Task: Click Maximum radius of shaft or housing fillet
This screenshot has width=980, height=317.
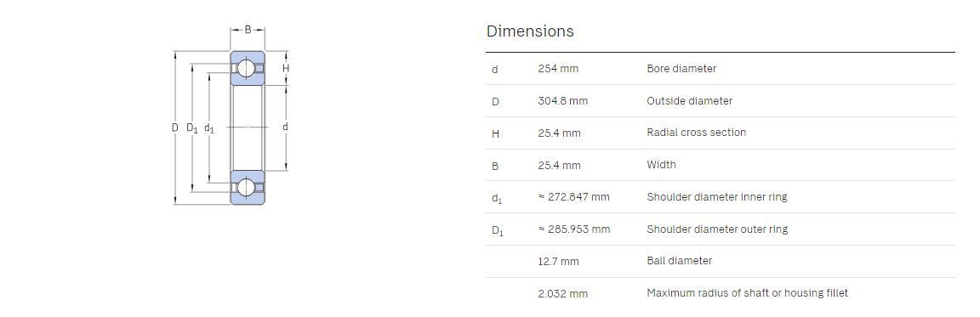Action: (747, 293)
